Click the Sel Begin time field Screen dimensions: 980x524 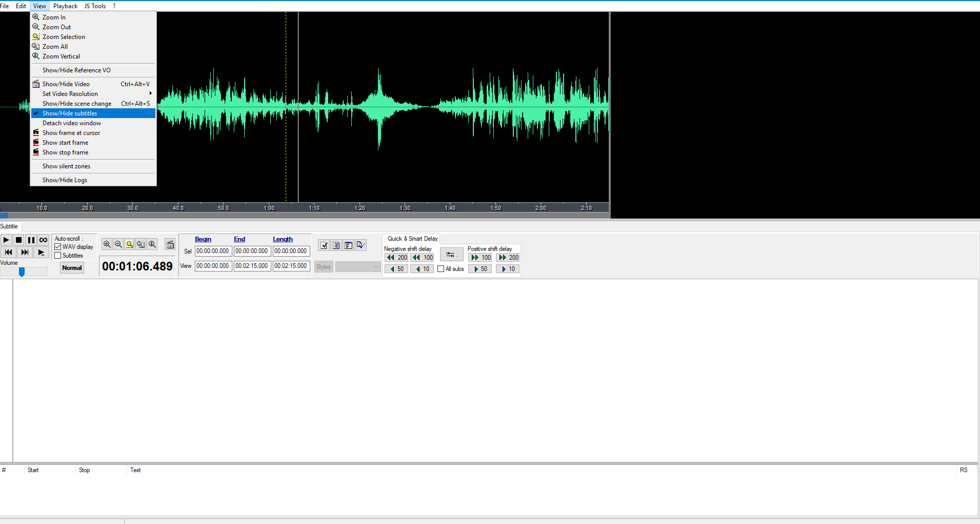pyautogui.click(x=213, y=251)
